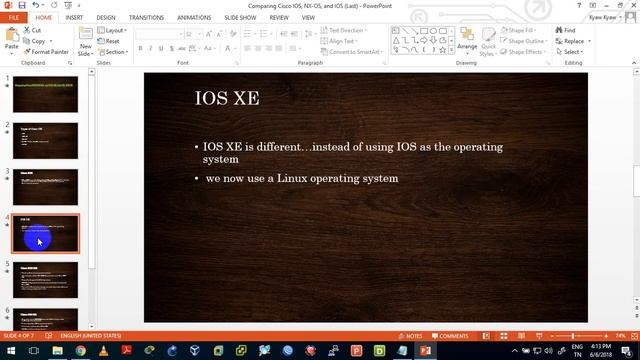Toggle Underline formatting
Screen dimensions: 640x360
(x=161, y=48)
